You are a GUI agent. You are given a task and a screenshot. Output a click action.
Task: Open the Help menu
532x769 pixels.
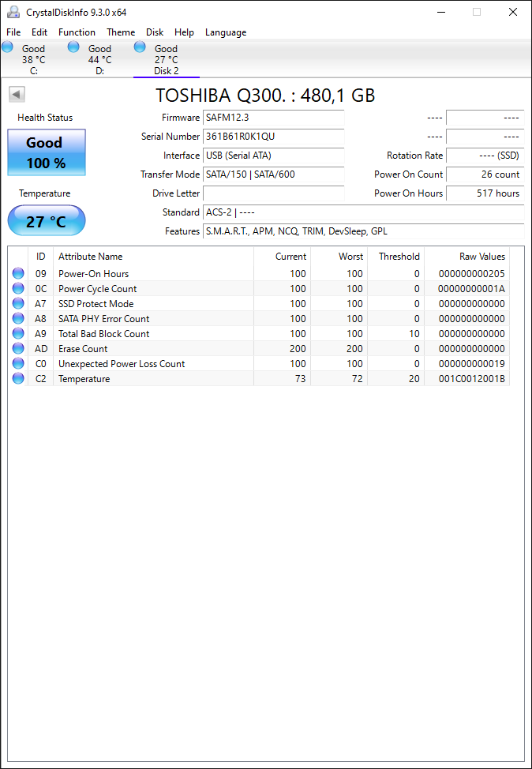185,32
